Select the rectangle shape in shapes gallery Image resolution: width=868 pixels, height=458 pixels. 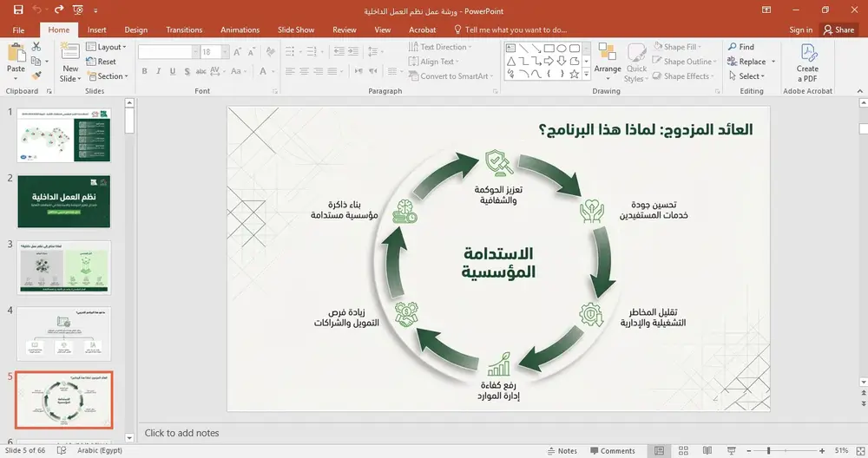pos(549,48)
